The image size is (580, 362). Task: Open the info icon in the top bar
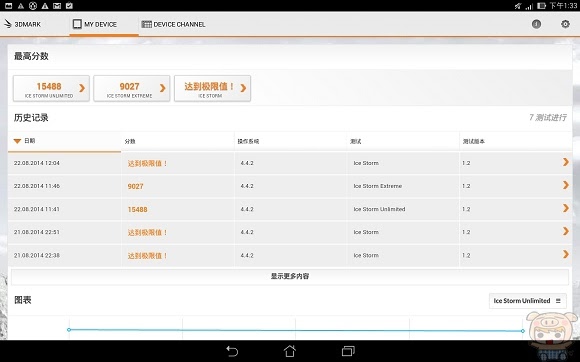coord(536,24)
